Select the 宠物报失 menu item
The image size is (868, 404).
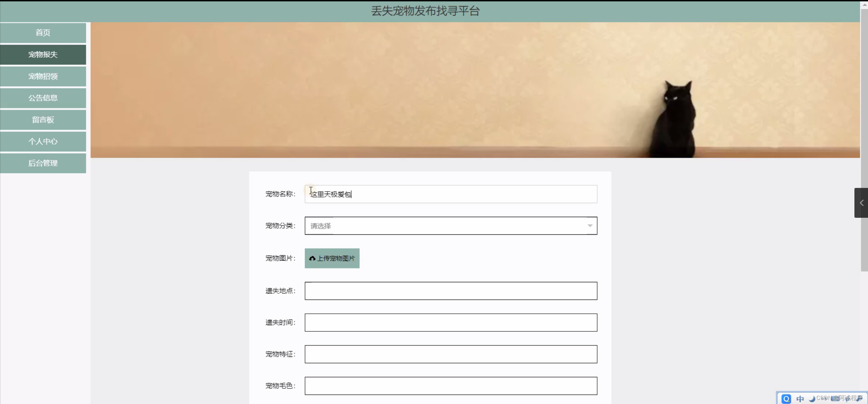43,55
